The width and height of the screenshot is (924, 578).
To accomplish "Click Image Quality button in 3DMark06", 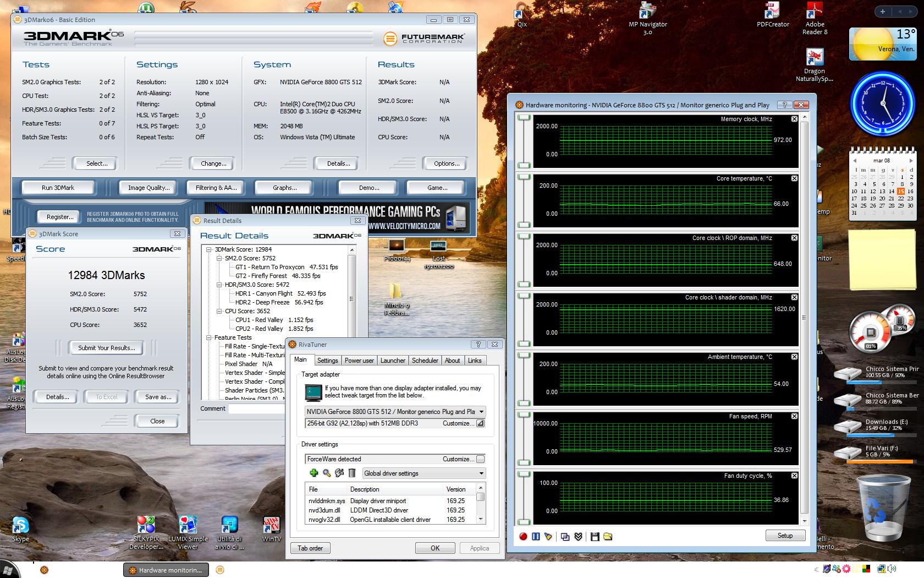I will pos(148,188).
